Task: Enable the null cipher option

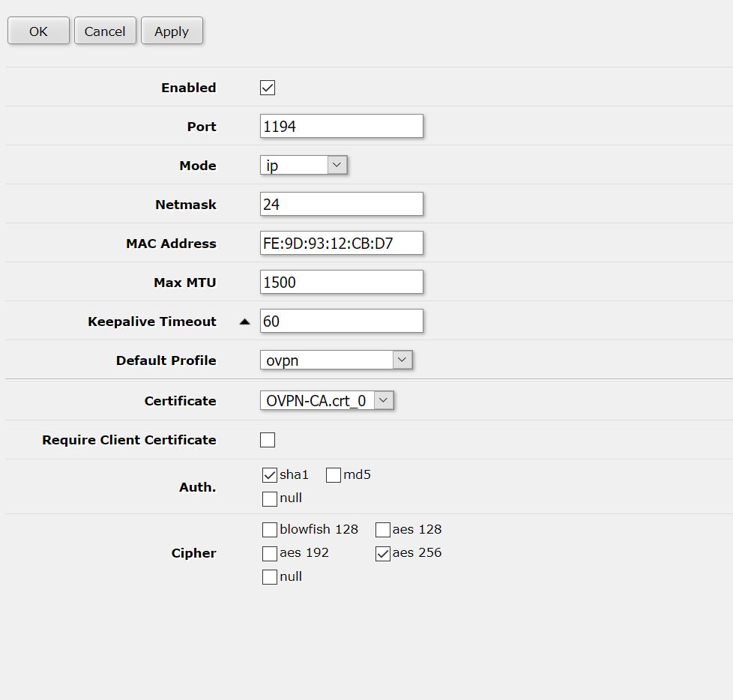Action: (270, 577)
